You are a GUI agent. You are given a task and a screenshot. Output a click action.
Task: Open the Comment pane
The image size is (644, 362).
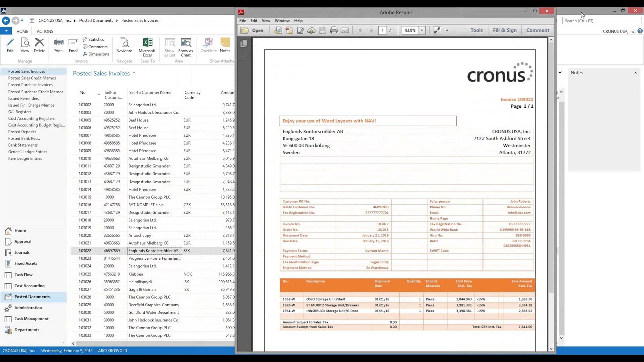(x=538, y=30)
